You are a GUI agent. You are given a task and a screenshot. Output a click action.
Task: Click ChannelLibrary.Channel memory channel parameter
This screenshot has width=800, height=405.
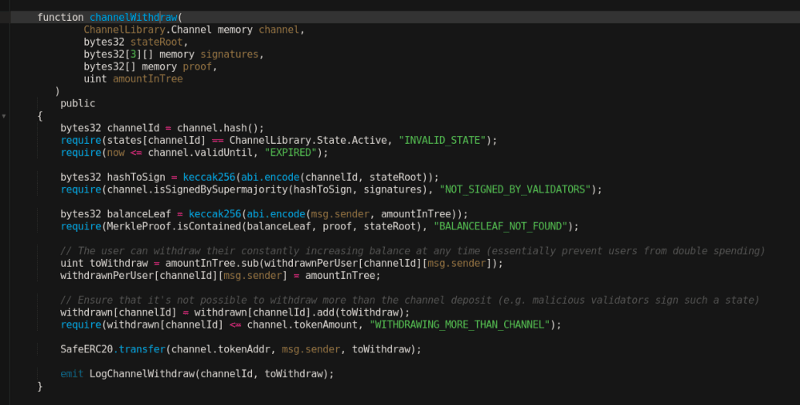coord(194,30)
